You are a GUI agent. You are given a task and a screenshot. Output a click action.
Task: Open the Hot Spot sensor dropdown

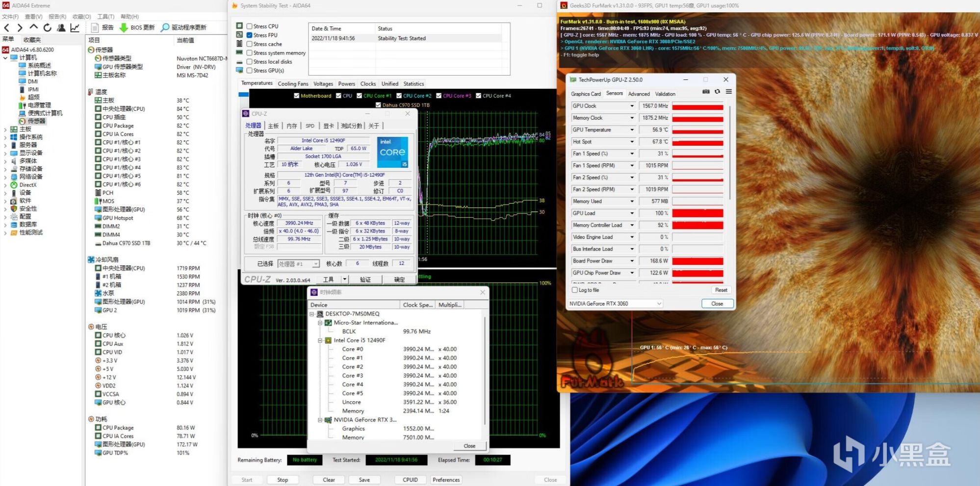pos(632,142)
